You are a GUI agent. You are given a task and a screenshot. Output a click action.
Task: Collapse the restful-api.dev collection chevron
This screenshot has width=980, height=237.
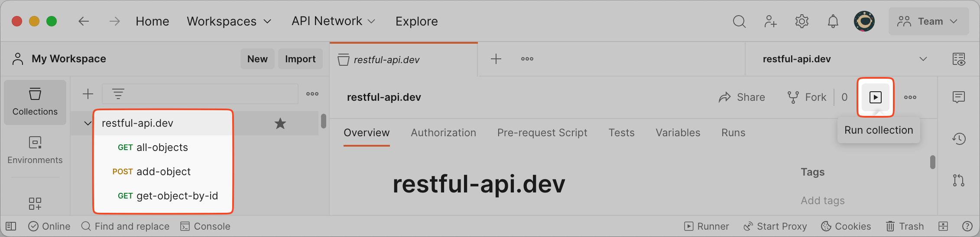(88, 123)
